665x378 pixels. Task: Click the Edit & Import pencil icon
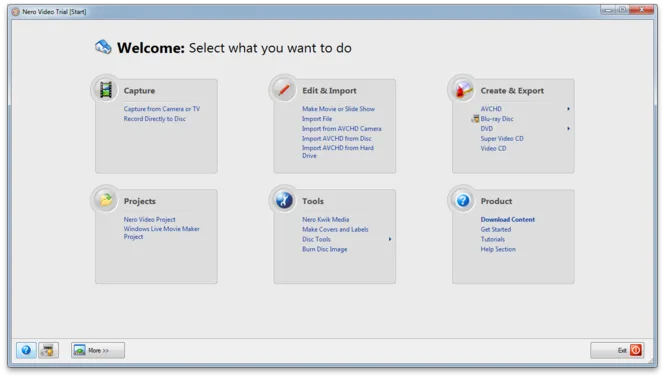click(284, 90)
